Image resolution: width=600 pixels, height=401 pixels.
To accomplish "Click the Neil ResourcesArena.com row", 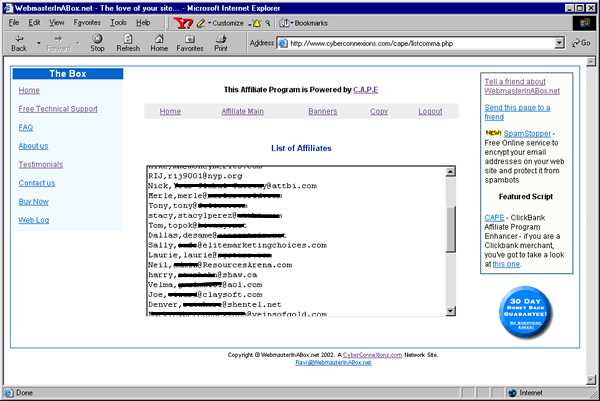I will [220, 265].
